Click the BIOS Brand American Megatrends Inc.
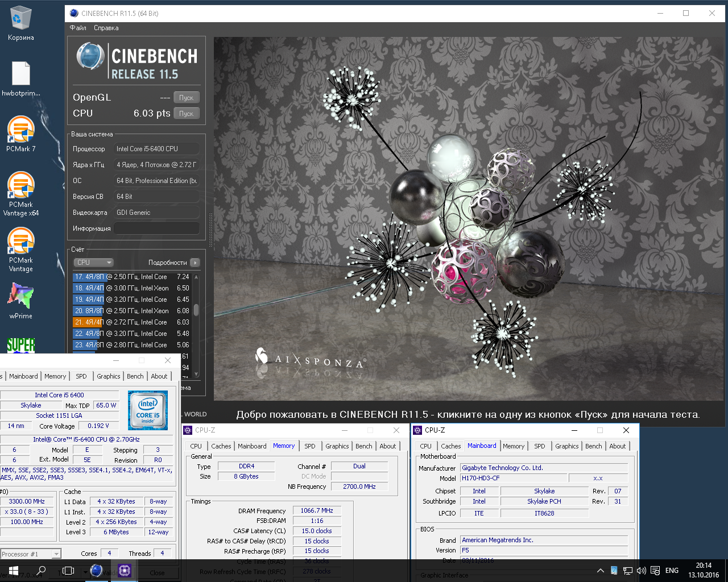 [544, 540]
